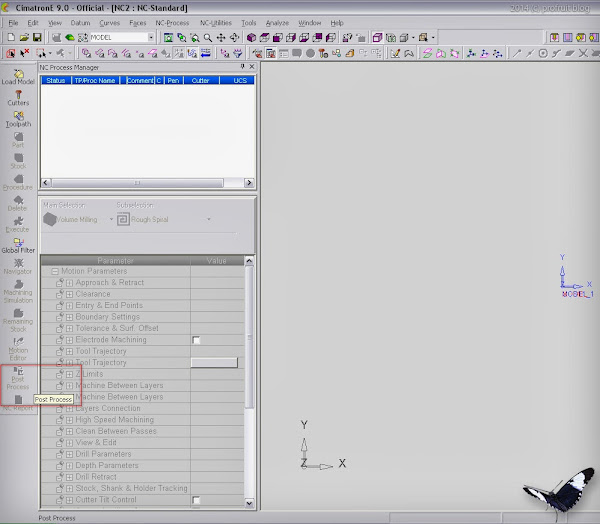600x524 pixels.
Task: Click the Navigator sidebar icon
Action: (18, 266)
